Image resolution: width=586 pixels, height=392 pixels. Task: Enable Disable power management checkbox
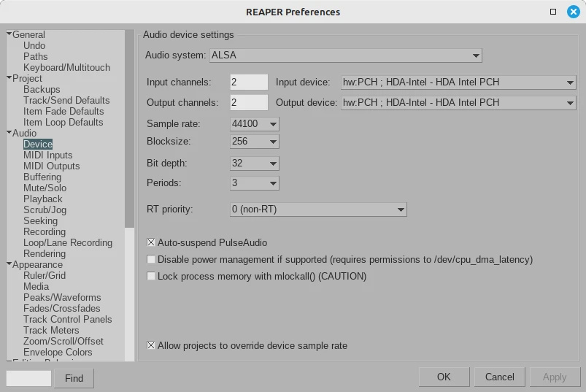click(x=150, y=259)
